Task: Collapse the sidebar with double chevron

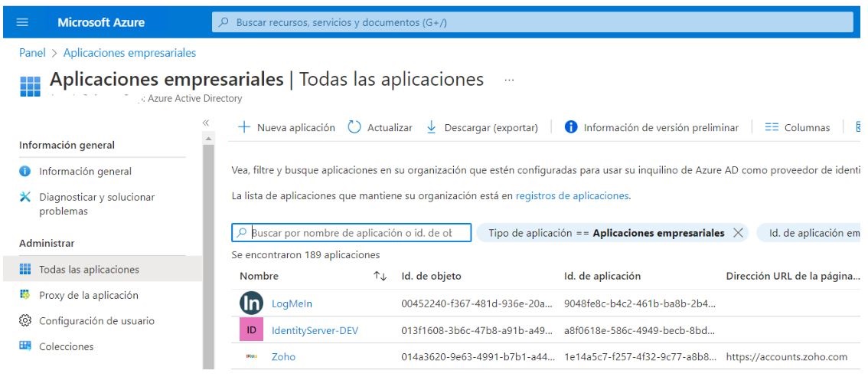Action: 207,123
